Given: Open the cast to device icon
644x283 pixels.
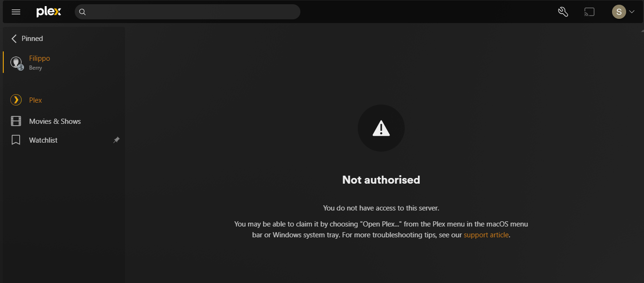Looking at the screenshot, I should (x=589, y=12).
